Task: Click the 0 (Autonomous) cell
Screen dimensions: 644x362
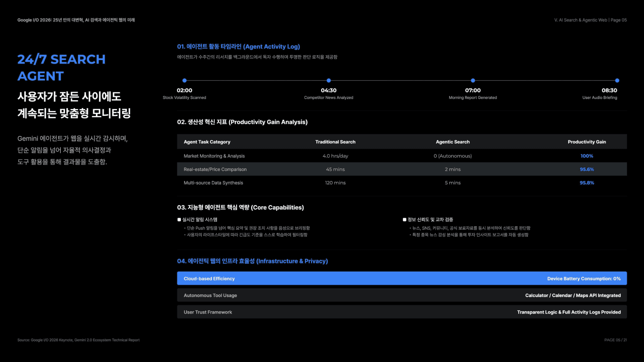Action: tap(453, 156)
